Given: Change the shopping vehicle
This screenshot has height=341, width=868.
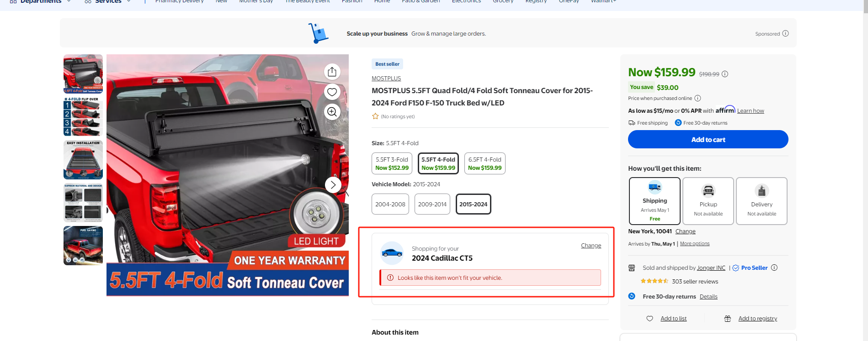Looking at the screenshot, I should coord(591,246).
